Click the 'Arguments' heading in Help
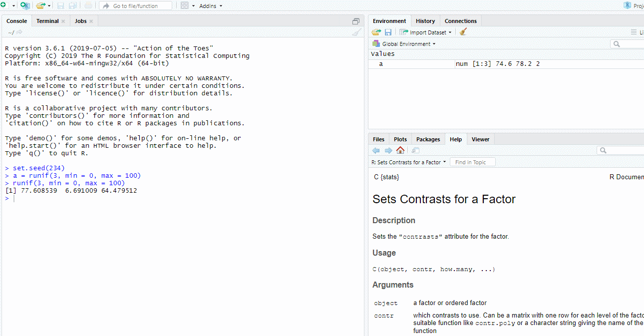The height and width of the screenshot is (336, 644). (393, 285)
